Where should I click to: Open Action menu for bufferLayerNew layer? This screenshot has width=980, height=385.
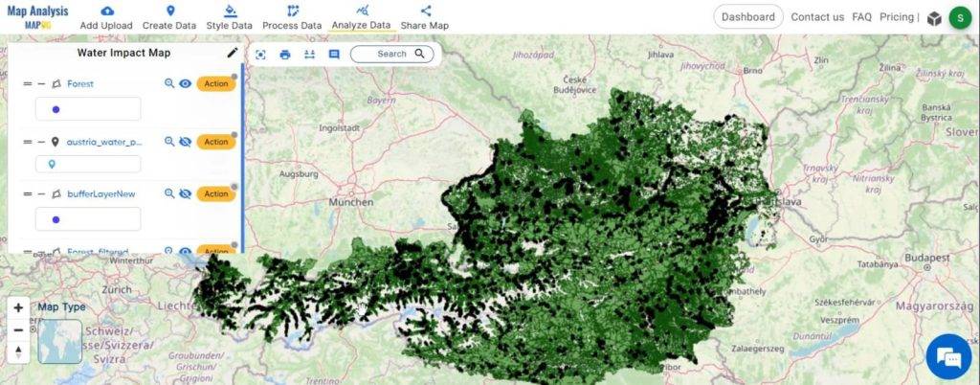point(215,193)
